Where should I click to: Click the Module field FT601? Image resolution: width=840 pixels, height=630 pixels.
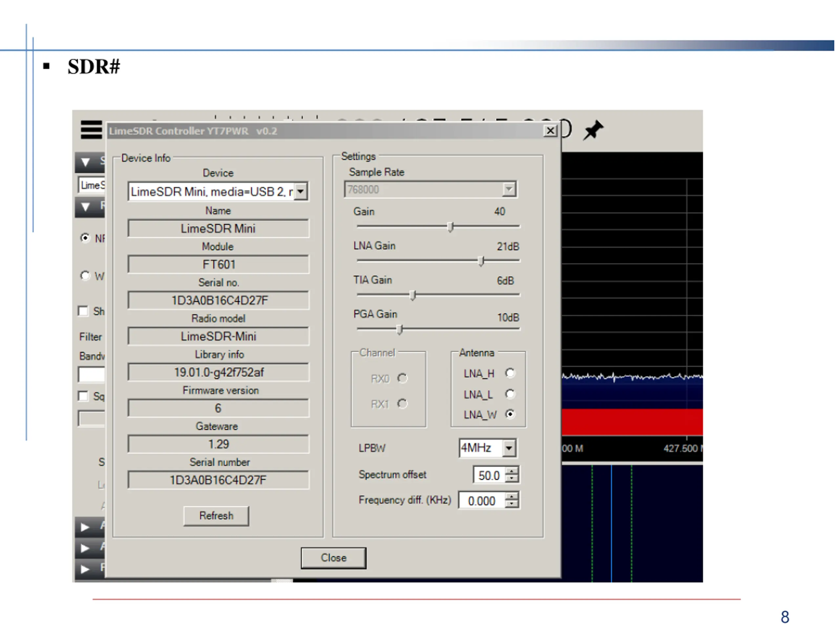pyautogui.click(x=218, y=264)
